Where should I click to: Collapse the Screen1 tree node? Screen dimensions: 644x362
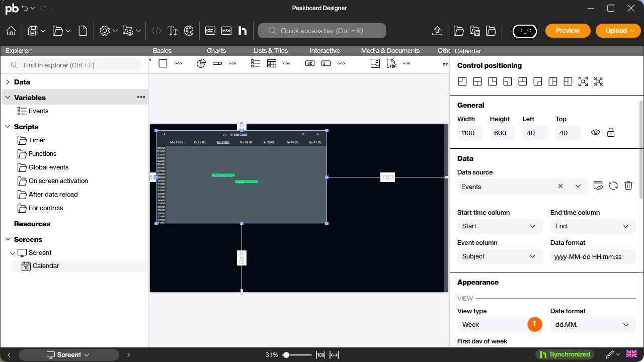coord(13,253)
